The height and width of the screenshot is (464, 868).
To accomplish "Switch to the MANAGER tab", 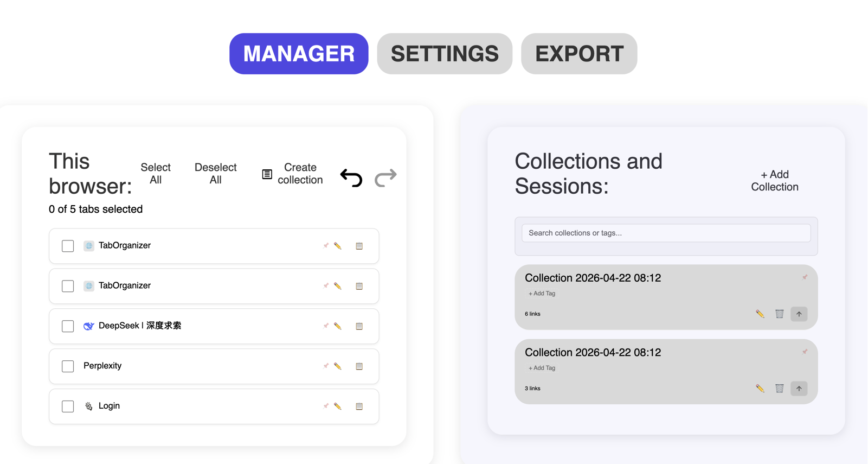I will coord(299,54).
